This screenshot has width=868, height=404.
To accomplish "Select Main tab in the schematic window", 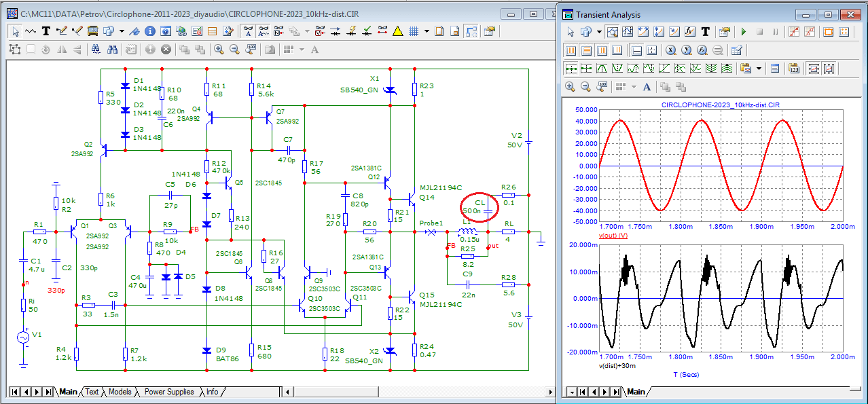I will pos(68,392).
